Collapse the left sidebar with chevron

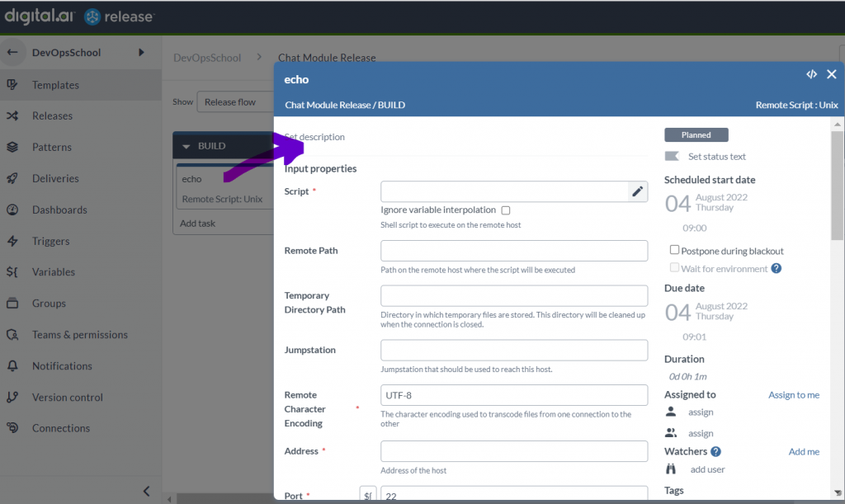[146, 491]
